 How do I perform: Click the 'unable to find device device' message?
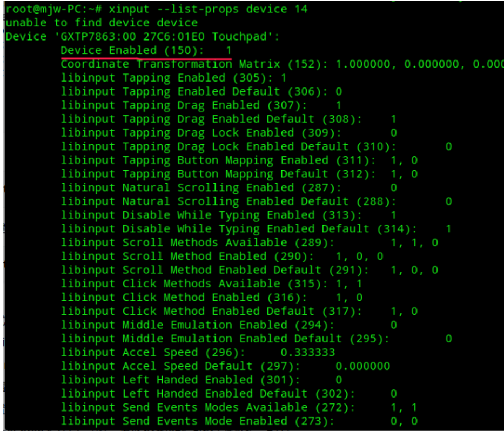point(102,23)
